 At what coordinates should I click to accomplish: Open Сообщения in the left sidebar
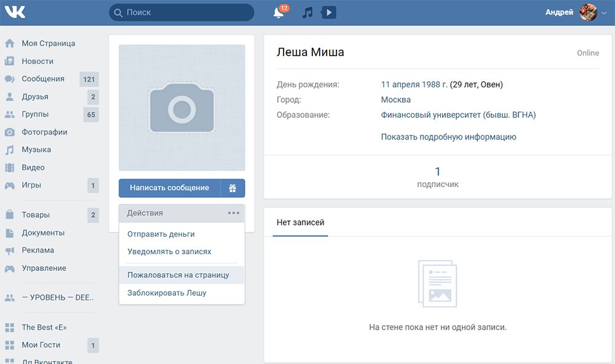click(x=42, y=79)
